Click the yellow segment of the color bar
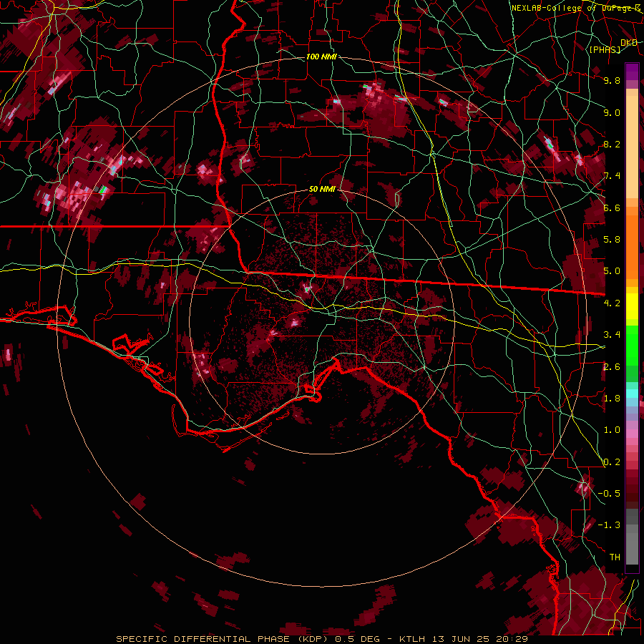Screen dimensions: 644x644 632,306
